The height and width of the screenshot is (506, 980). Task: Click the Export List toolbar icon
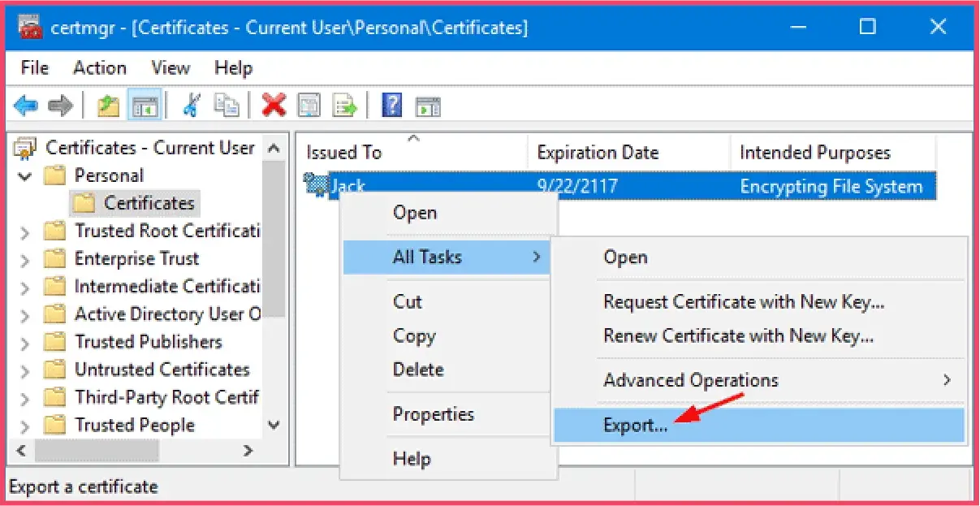345,106
